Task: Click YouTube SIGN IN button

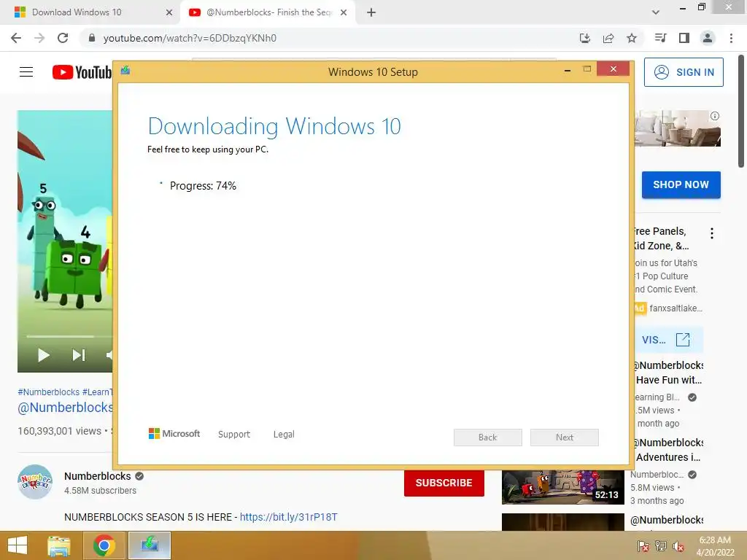Action: pos(684,72)
